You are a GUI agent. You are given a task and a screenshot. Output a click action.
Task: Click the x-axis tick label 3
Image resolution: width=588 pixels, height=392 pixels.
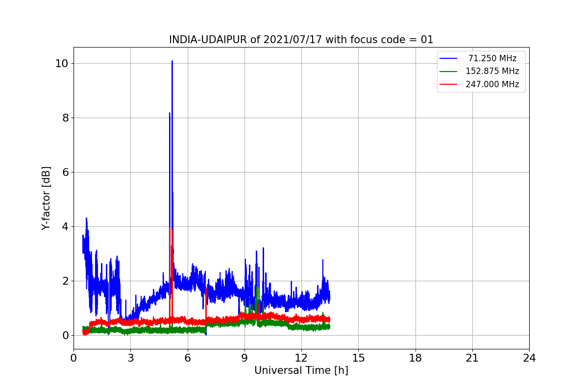click(x=130, y=358)
